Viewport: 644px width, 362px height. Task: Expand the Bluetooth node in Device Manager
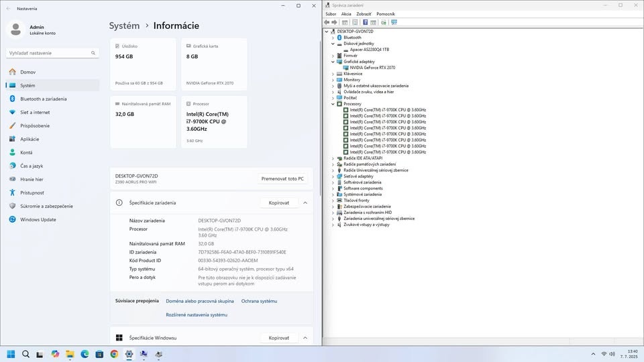click(x=333, y=38)
